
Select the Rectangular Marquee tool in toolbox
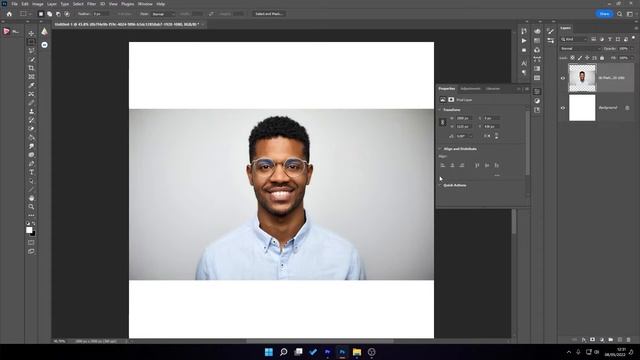pos(31,42)
